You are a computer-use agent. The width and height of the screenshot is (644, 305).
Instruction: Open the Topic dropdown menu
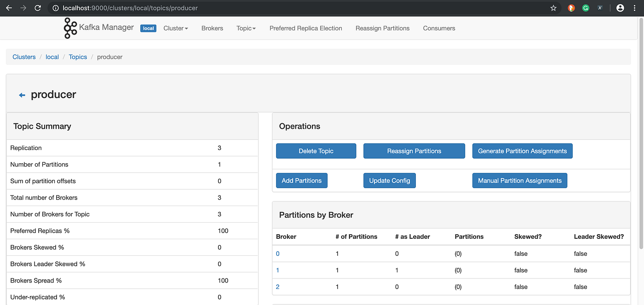click(x=246, y=28)
